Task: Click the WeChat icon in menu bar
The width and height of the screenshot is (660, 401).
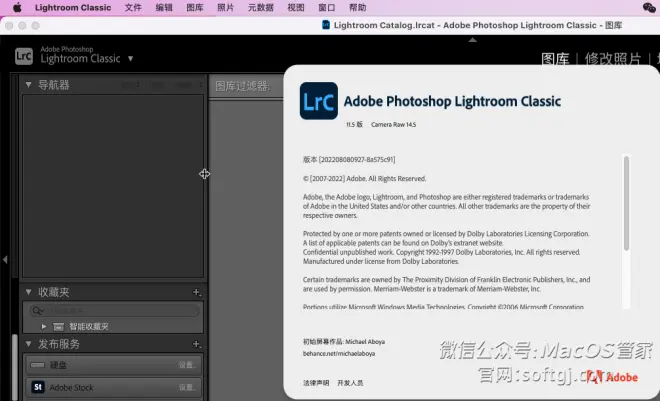Action: 649,7
